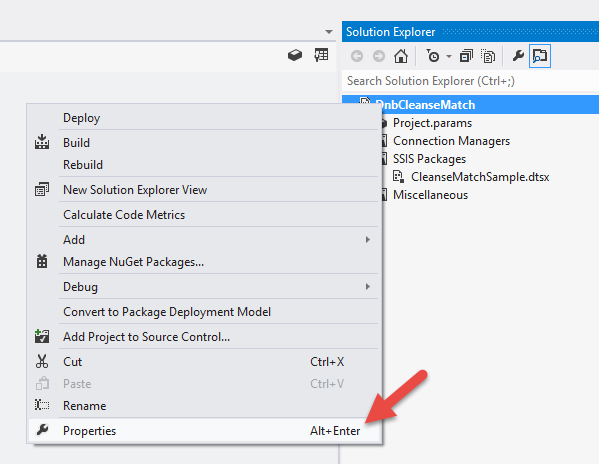
Task: Click the Collapse All icon in Solution Explorer
Action: (x=466, y=56)
